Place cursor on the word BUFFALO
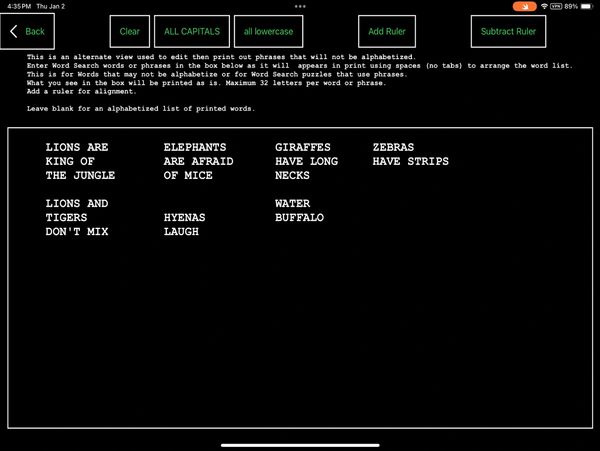Viewport: 600px width, 451px height. [299, 217]
